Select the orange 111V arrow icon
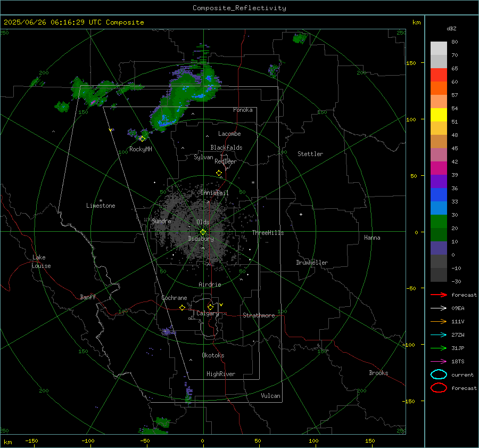The height and width of the screenshot is (448, 479). [439, 321]
